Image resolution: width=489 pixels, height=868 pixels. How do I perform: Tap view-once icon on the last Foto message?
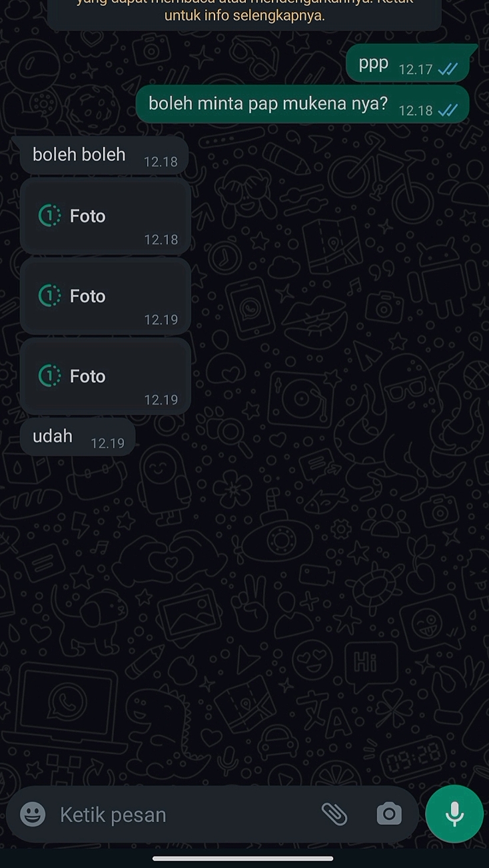(49, 376)
